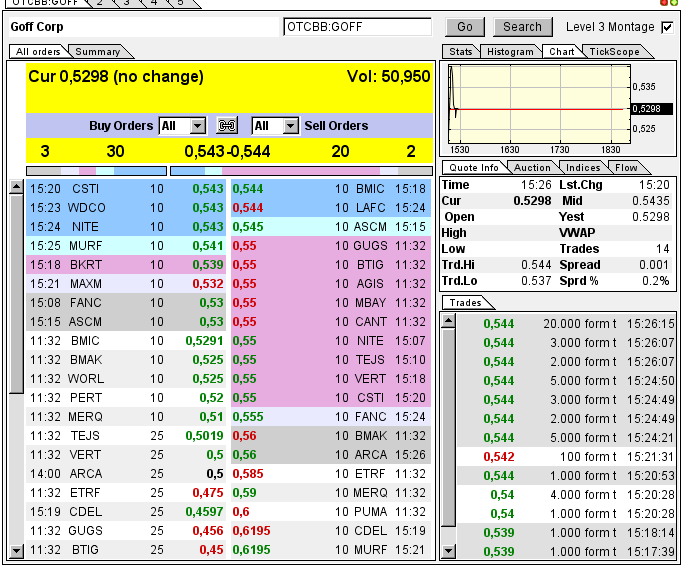
Task: Select the Auction tab
Action: point(532,167)
